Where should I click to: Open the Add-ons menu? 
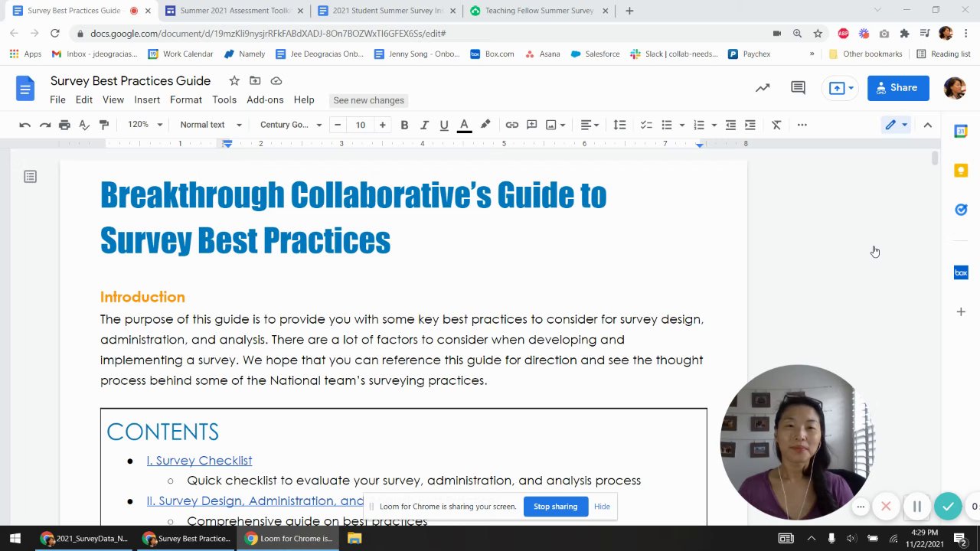click(x=265, y=99)
